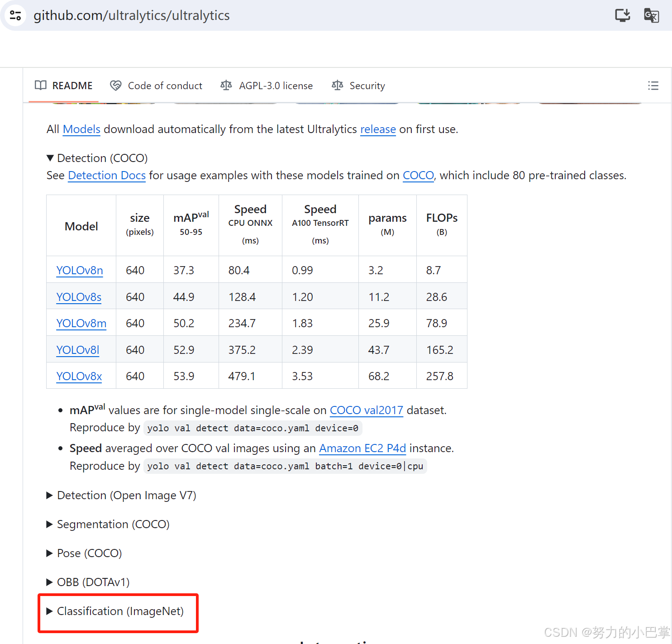Click the 234.7 CPU speed cell
672x644 pixels.
[250, 323]
